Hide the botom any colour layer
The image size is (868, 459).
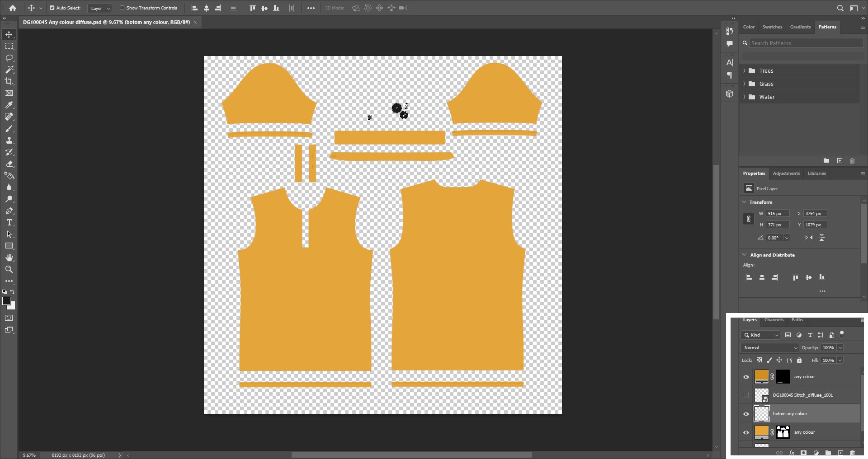(746, 414)
